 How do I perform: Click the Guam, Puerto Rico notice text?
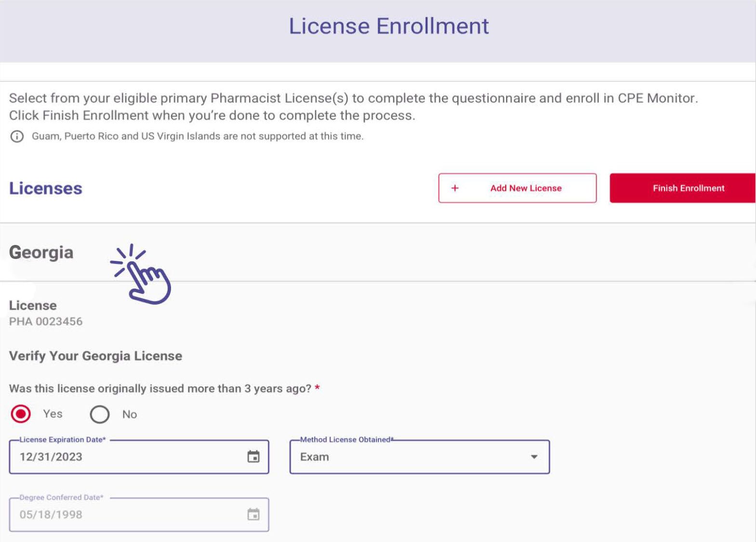198,136
